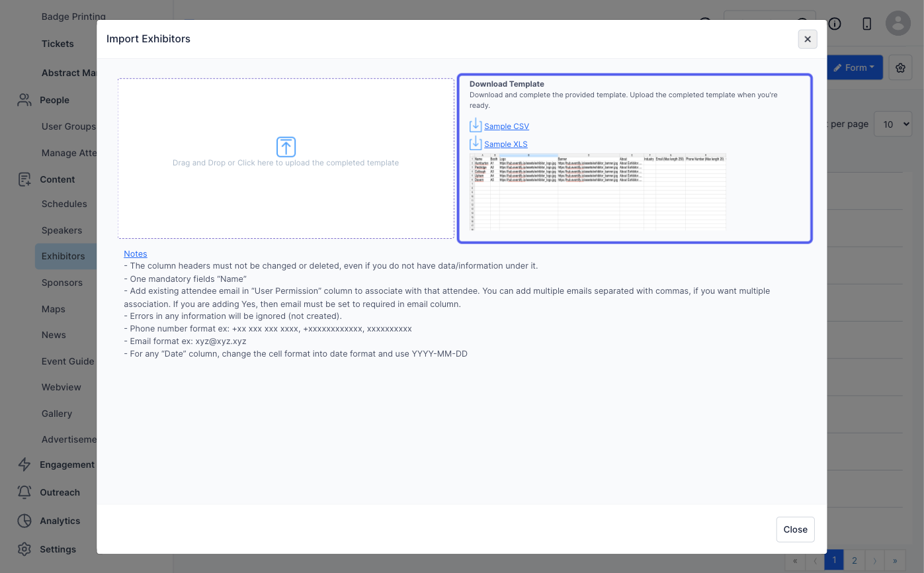
Task: Select News in the sidebar
Action: tap(54, 335)
